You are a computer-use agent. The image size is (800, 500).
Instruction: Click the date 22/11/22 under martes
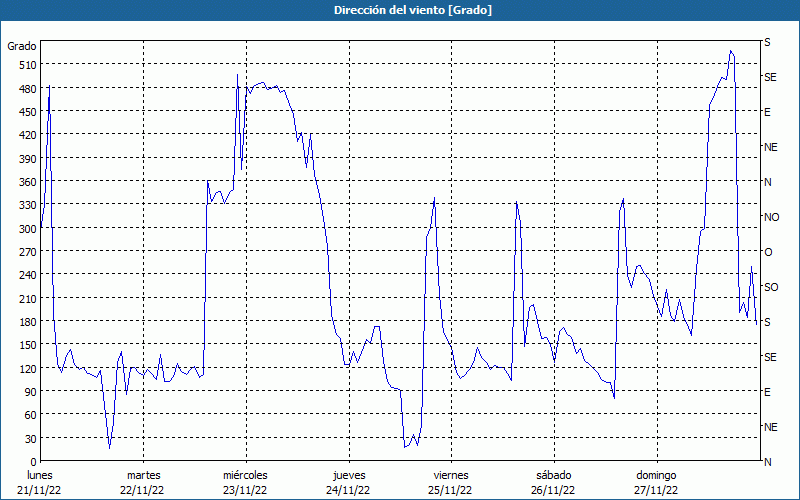tap(142, 491)
